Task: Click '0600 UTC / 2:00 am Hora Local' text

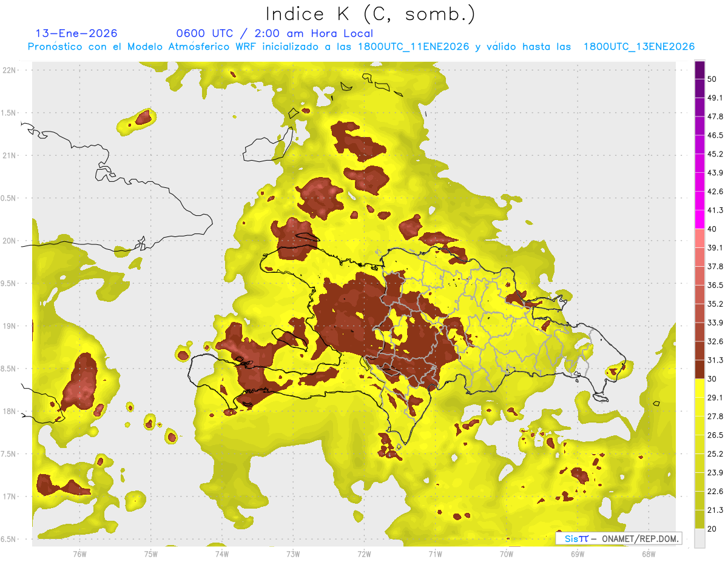Action: tap(274, 33)
